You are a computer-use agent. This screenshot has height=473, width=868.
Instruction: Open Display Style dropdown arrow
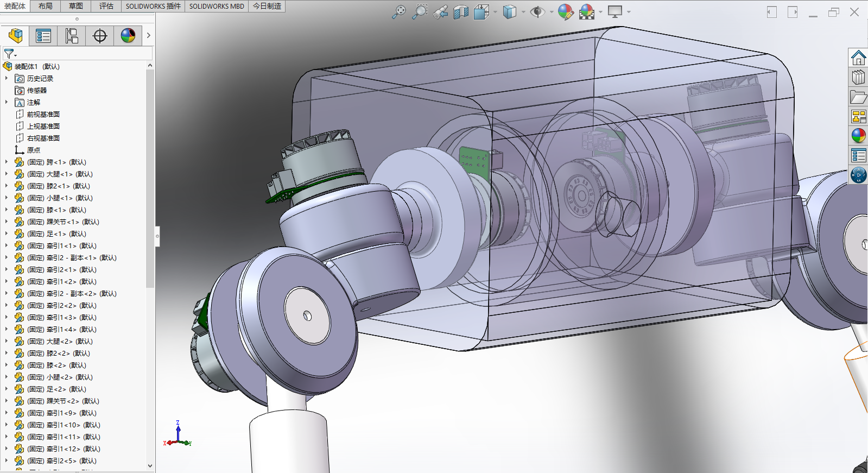523,12
